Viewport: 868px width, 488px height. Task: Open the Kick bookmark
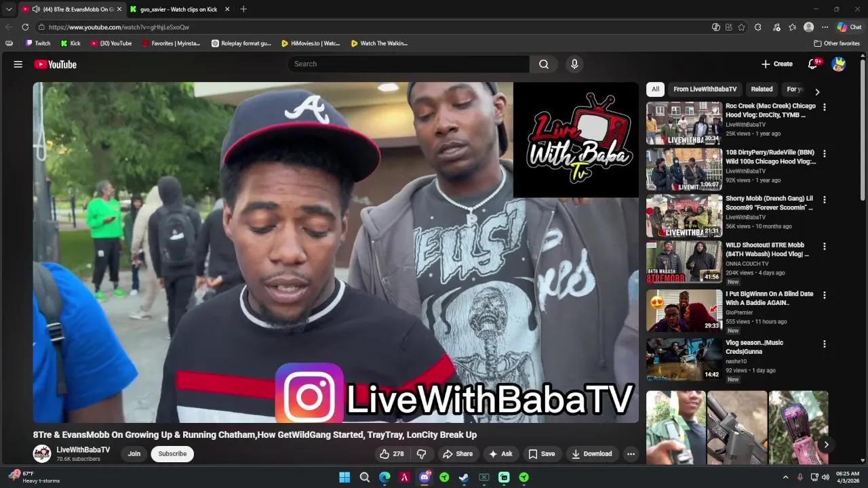(71, 43)
